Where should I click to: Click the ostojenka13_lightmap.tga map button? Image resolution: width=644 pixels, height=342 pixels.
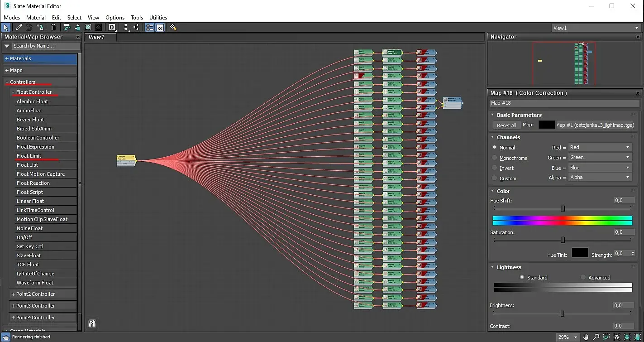point(595,125)
